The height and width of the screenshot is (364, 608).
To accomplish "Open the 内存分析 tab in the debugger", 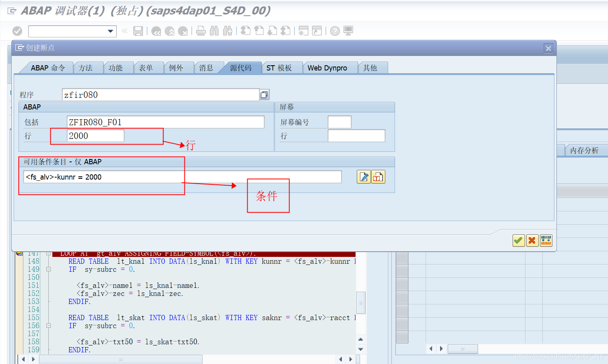I will coord(584,150).
